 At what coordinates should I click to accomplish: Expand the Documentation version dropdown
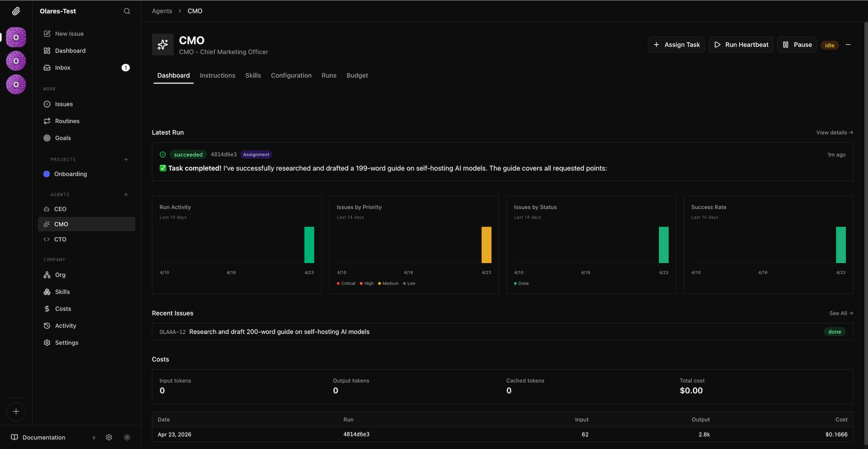click(94, 438)
